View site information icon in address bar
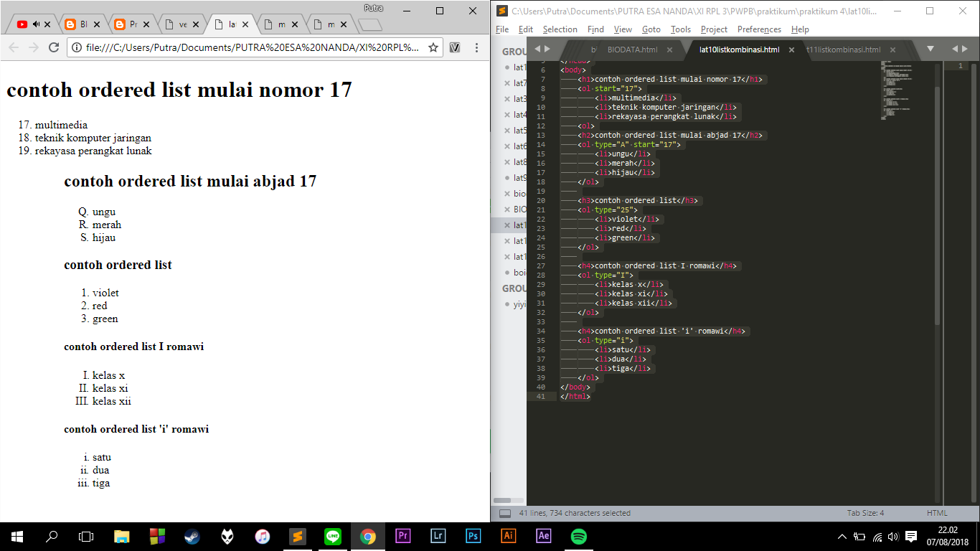Screen dimensions: 980x551 [77, 47]
